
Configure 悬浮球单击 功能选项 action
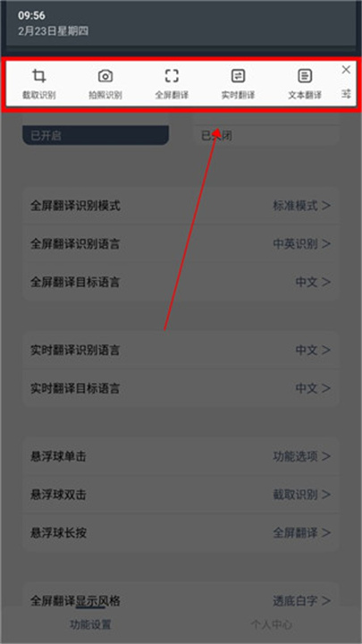coord(181,456)
